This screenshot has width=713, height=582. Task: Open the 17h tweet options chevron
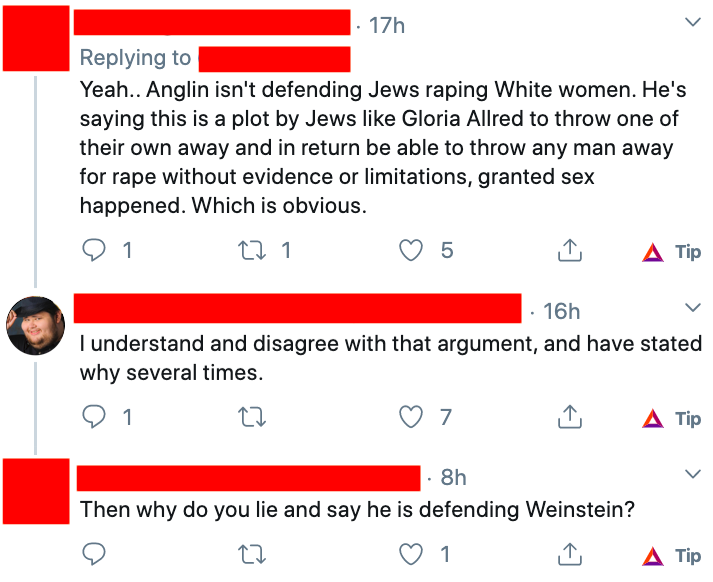point(691,23)
